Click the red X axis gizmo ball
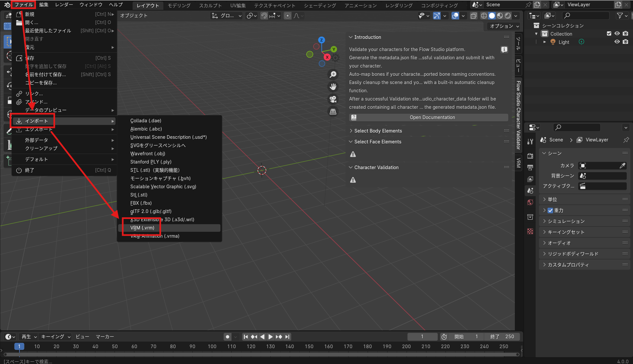 (x=327, y=57)
